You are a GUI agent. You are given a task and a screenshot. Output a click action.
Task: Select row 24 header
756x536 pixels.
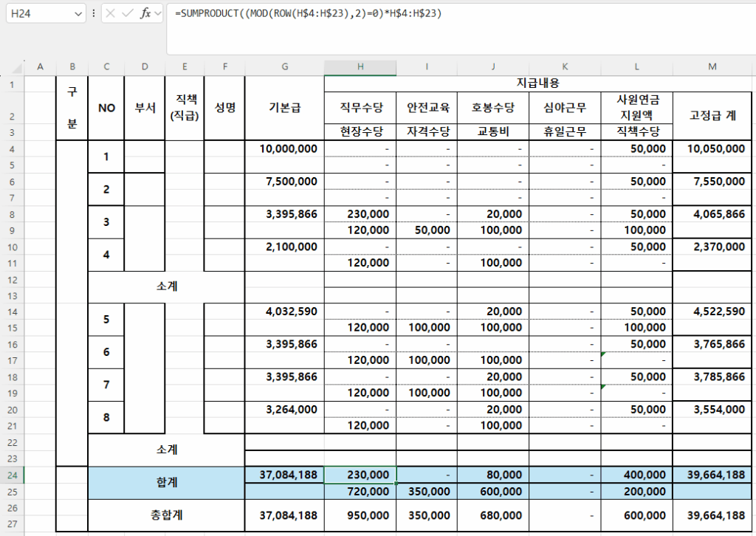pyautogui.click(x=12, y=475)
